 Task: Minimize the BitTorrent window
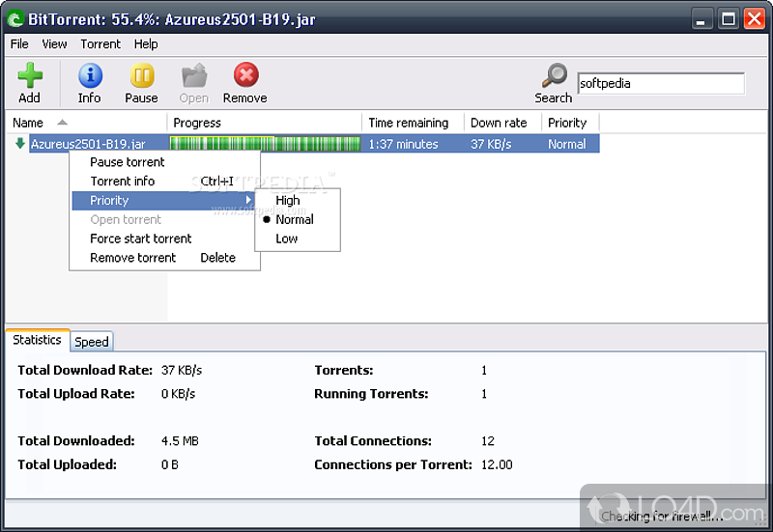coord(701,19)
